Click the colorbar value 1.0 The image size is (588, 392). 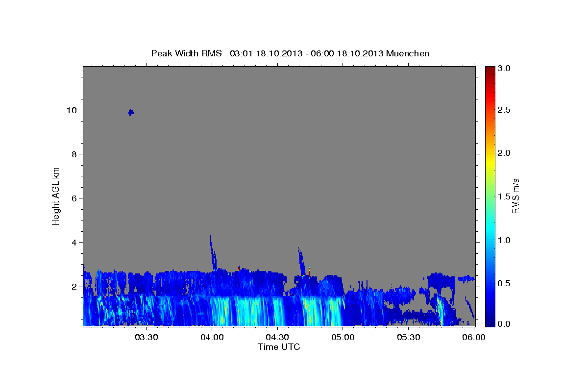505,240
